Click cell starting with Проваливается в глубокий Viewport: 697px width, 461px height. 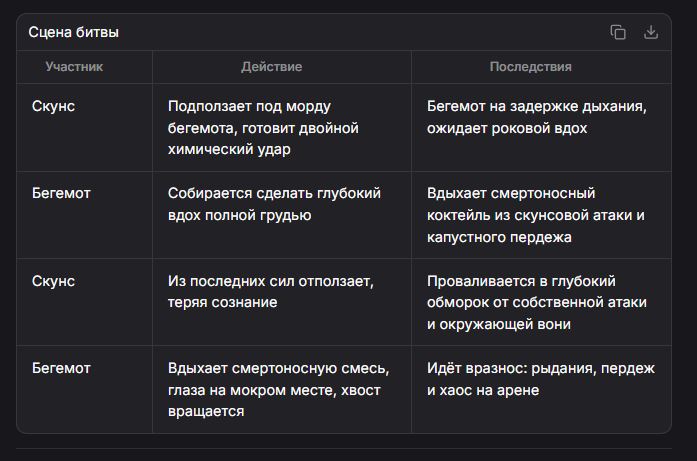541,302
